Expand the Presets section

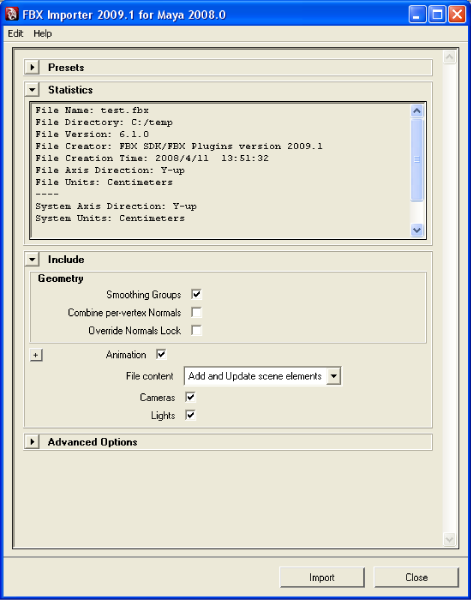point(33,68)
